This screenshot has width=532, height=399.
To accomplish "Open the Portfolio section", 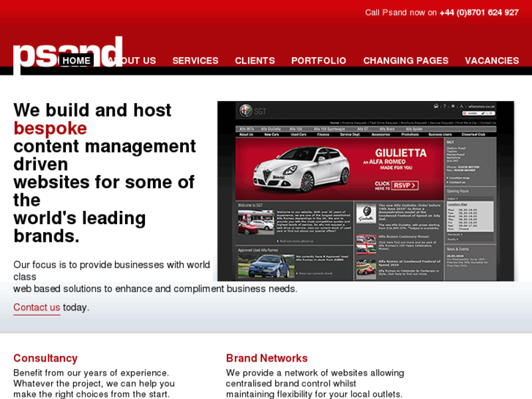I will point(318,61).
